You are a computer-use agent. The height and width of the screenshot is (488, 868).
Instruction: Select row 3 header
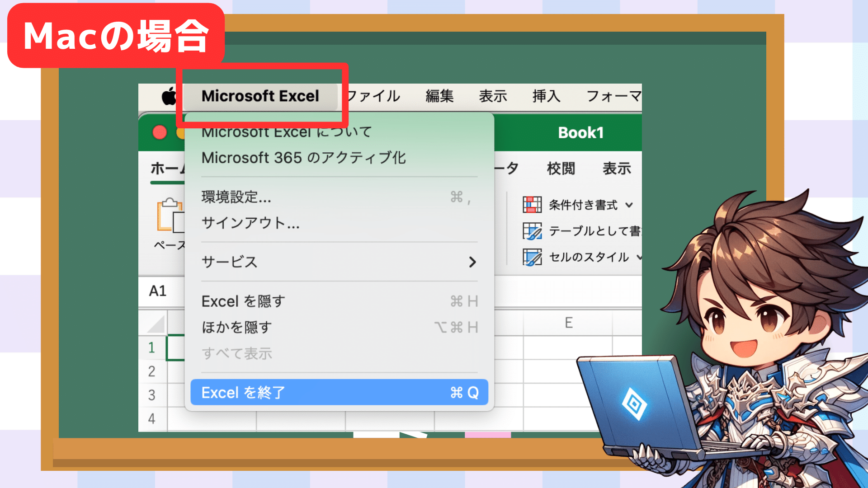(152, 395)
